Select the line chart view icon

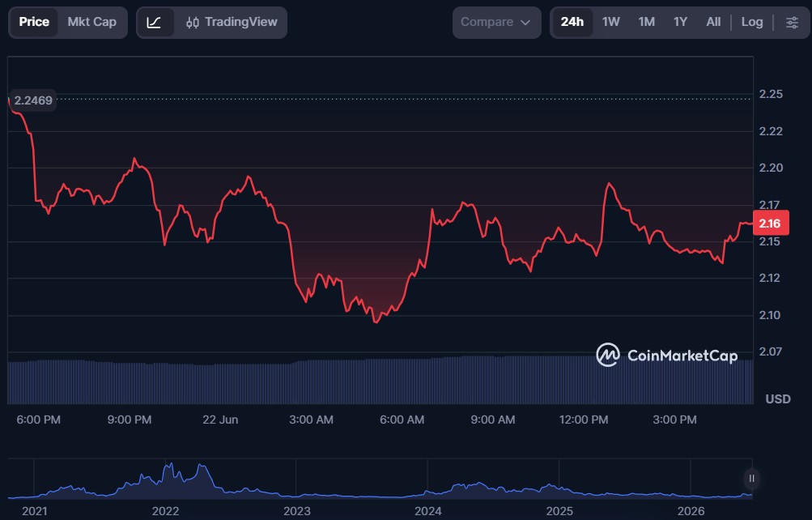click(x=154, y=22)
